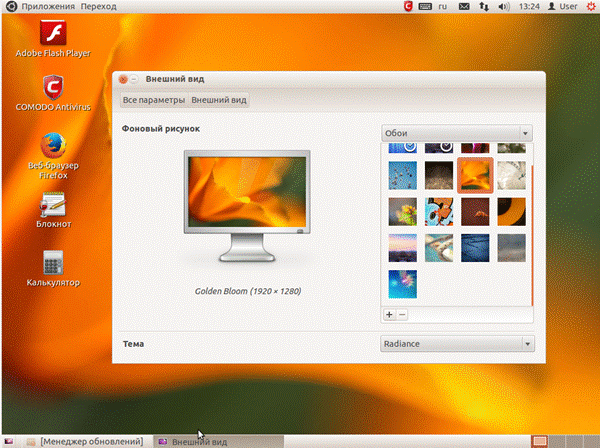Open the User account menu
This screenshot has height=448, width=600.
point(562,7)
